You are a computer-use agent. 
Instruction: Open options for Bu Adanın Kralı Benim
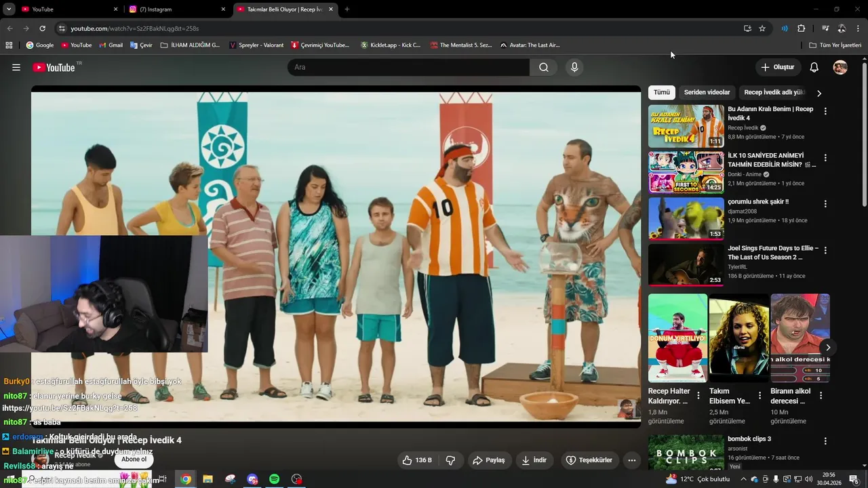pos(825,111)
